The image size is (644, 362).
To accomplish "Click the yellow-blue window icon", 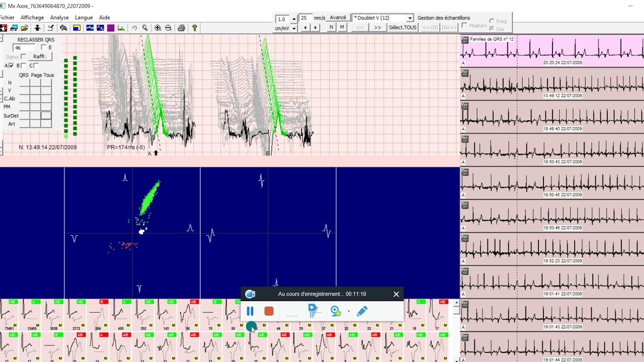I will [76, 28].
